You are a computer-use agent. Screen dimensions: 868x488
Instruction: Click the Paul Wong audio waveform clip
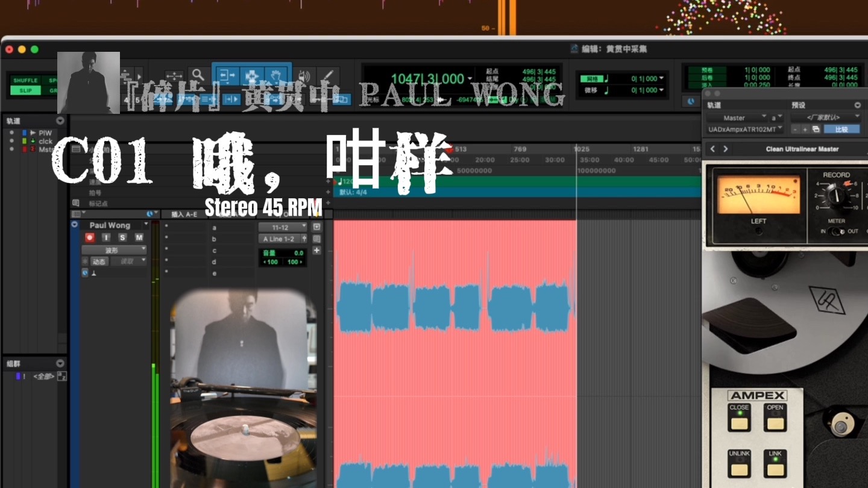pos(454,354)
